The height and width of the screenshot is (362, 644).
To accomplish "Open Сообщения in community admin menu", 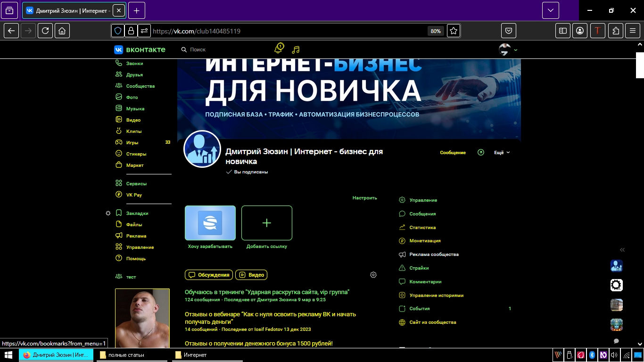I will (417, 214).
